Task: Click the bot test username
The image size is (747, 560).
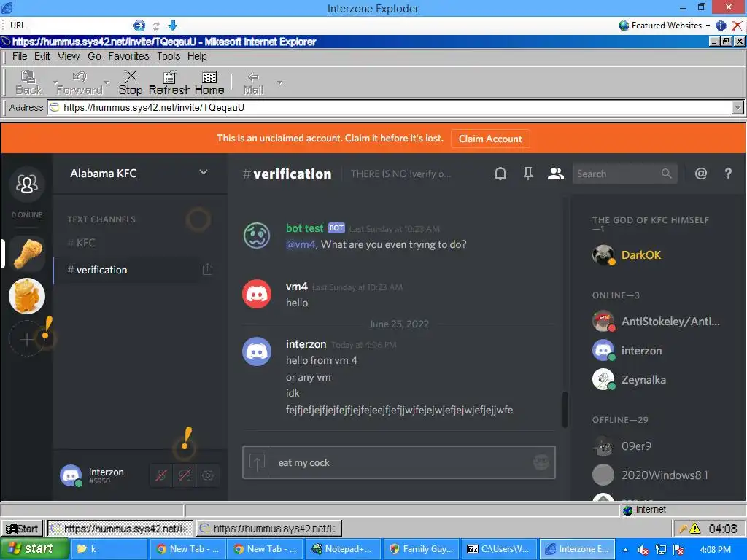Action: 304,228
